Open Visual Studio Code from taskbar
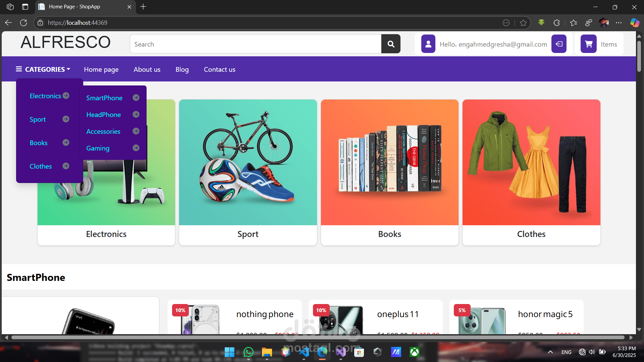The image size is (644, 362). [x=304, y=352]
